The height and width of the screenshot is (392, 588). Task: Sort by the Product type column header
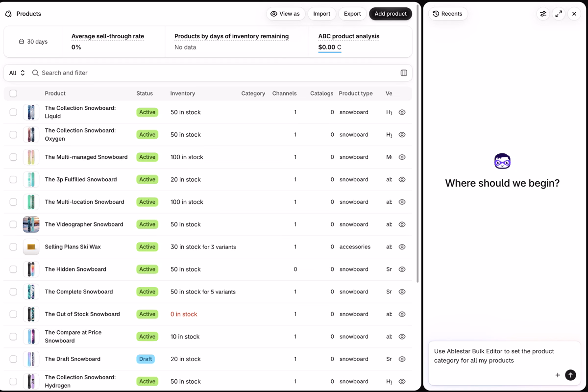pyautogui.click(x=356, y=93)
